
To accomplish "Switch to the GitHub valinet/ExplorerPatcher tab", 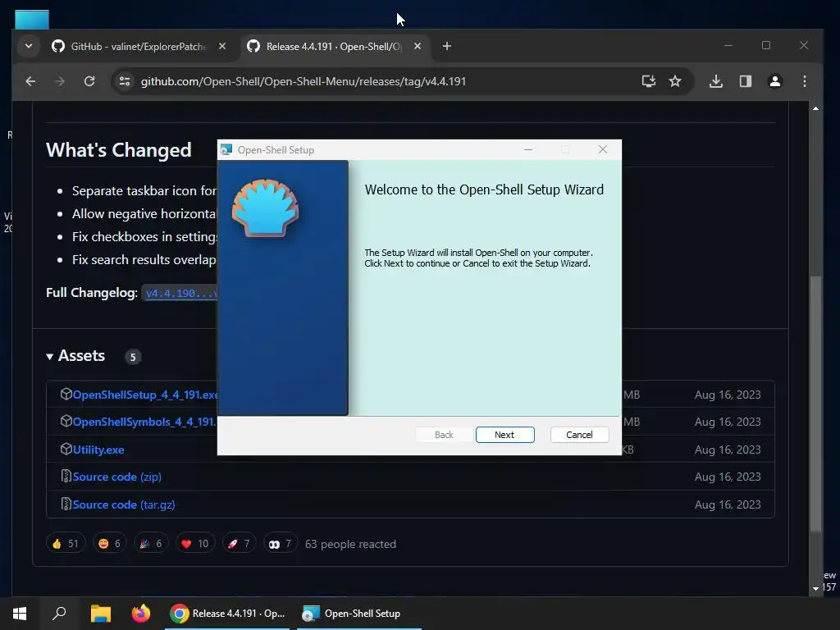I will 138,47.
